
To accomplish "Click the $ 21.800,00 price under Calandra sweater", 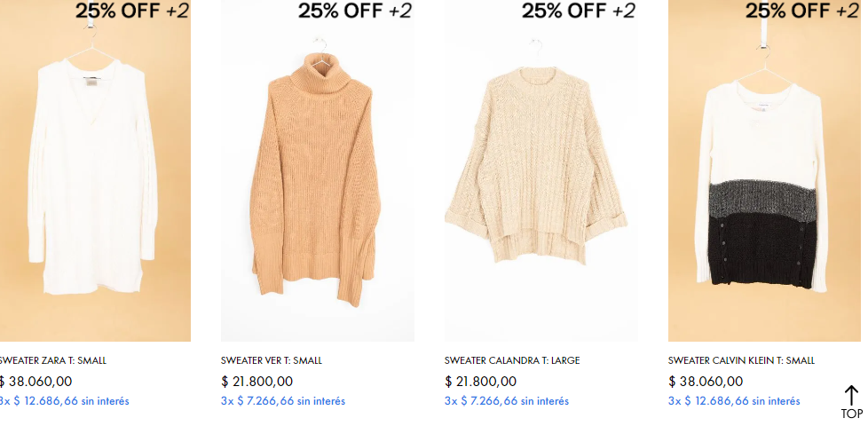I will [x=480, y=382].
